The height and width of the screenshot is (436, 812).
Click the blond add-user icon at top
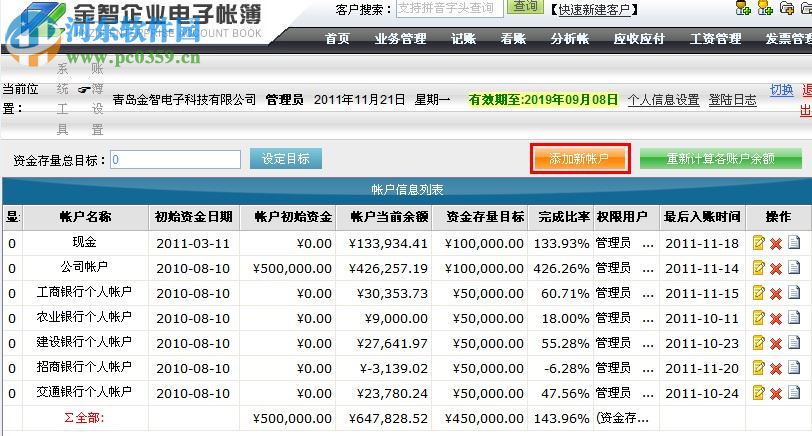(765, 7)
